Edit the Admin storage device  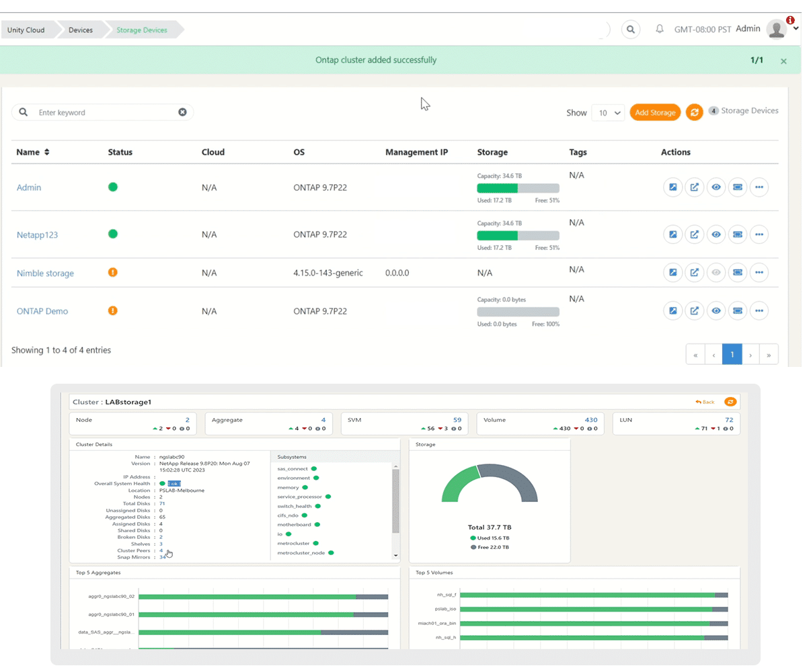click(673, 187)
